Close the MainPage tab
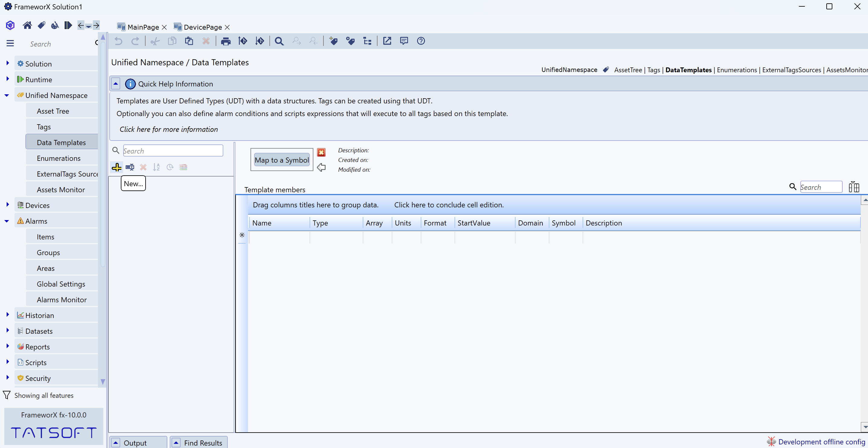This screenshot has width=868, height=448. click(x=164, y=27)
